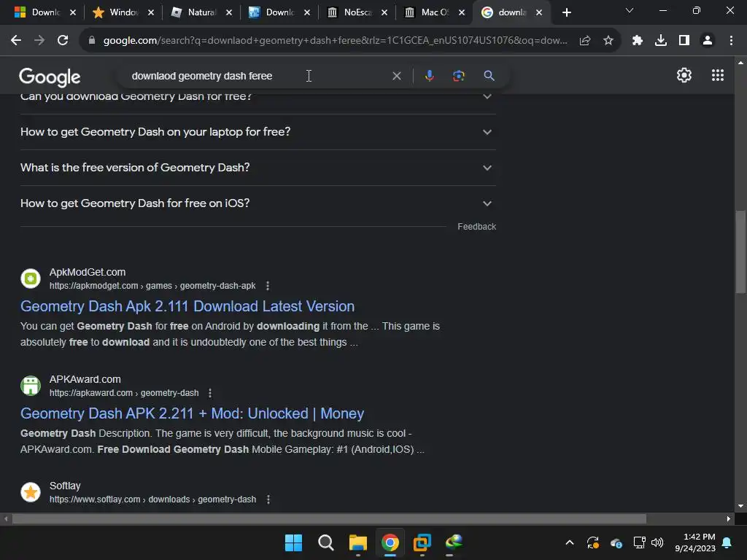This screenshot has height=560, width=747.
Task: Reload the current page
Action: pos(63,41)
